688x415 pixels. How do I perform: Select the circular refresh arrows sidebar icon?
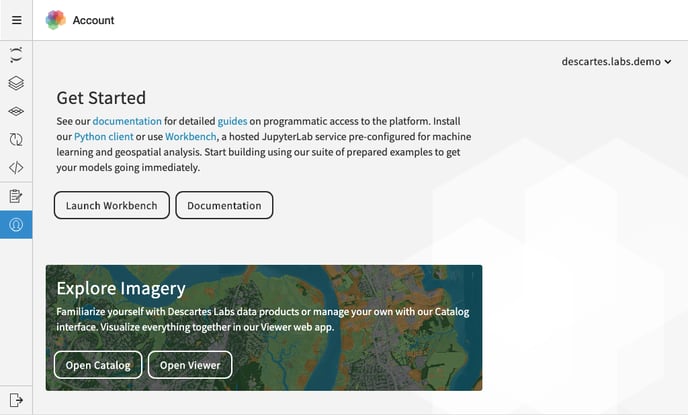click(16, 140)
